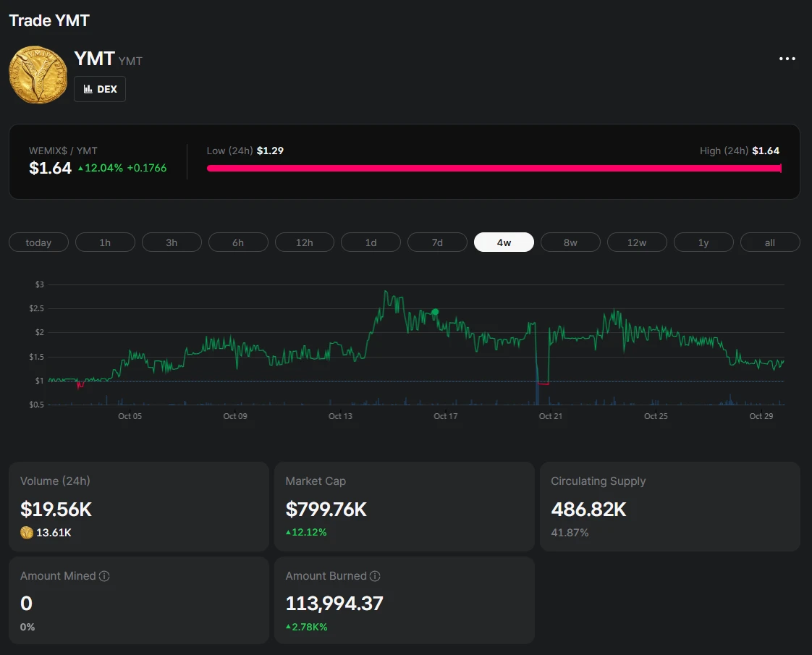812x655 pixels.
Task: Switch chart to 1h range
Action: click(105, 242)
